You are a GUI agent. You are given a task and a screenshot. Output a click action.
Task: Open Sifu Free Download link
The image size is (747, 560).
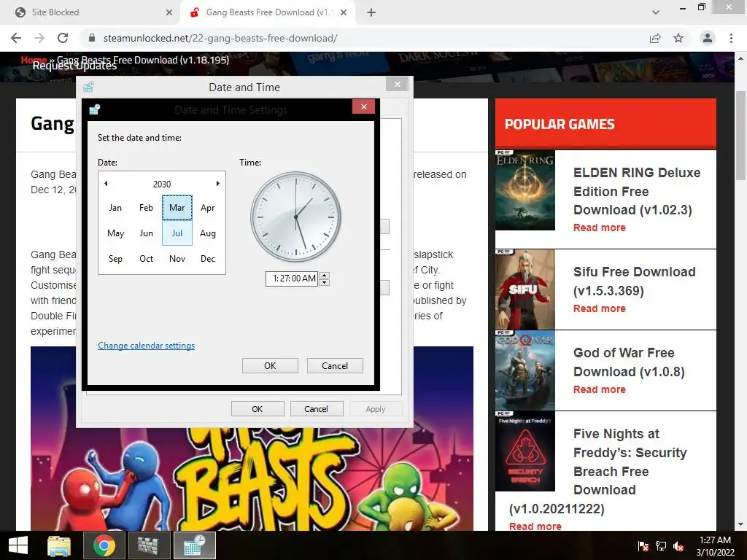click(x=634, y=281)
